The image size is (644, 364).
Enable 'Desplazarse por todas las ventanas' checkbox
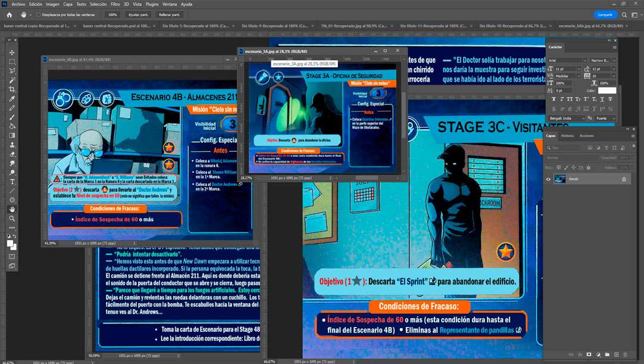tap(39, 15)
